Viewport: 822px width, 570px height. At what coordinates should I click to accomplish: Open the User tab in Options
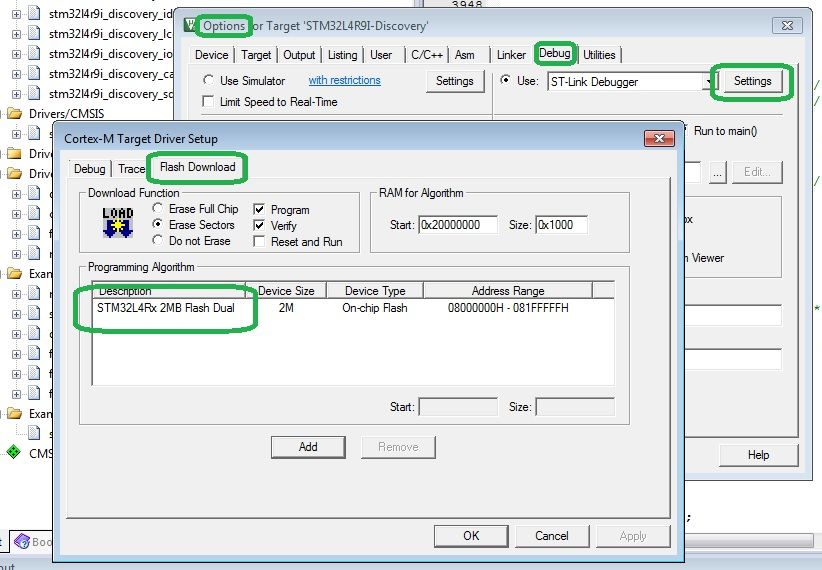point(381,55)
